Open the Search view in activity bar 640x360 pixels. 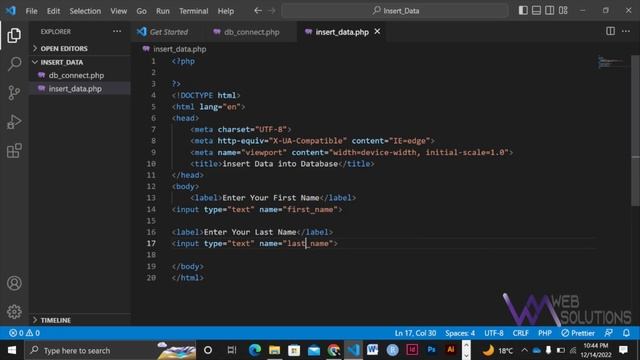coord(14,64)
